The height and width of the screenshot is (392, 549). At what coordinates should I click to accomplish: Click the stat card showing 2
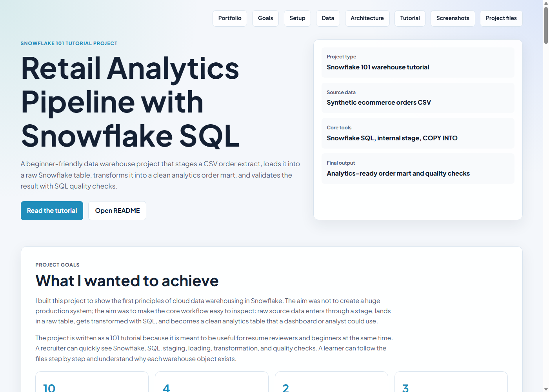click(x=331, y=382)
